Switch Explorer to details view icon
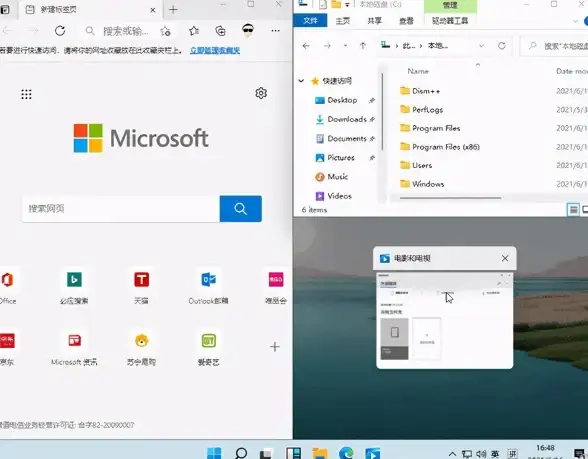 [573, 210]
